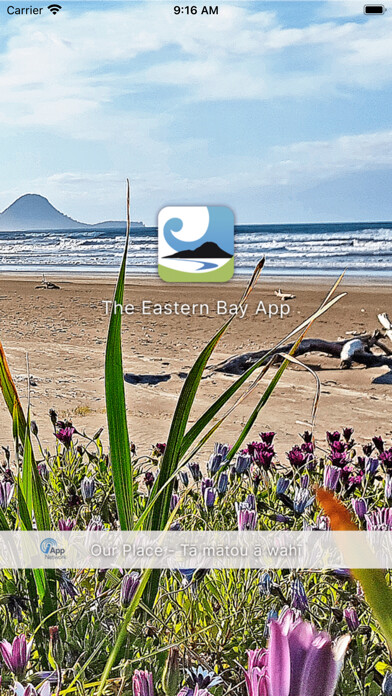Tap the 9:16 AM clock in status bar
392x696 pixels.
point(196,10)
